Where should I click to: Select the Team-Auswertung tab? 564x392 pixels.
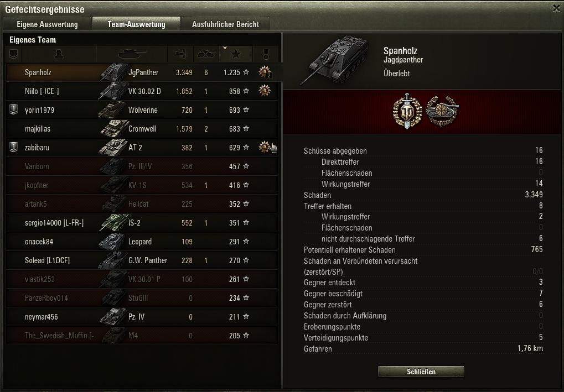[x=136, y=24]
